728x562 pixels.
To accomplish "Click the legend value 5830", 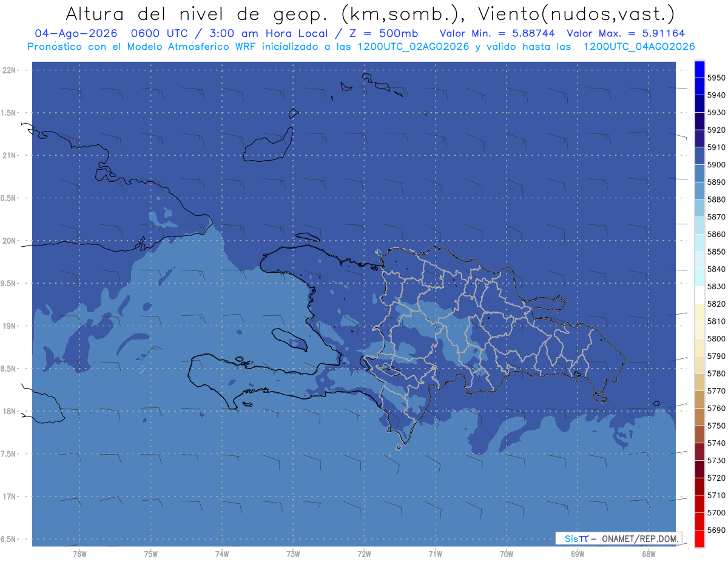I will coord(716,287).
